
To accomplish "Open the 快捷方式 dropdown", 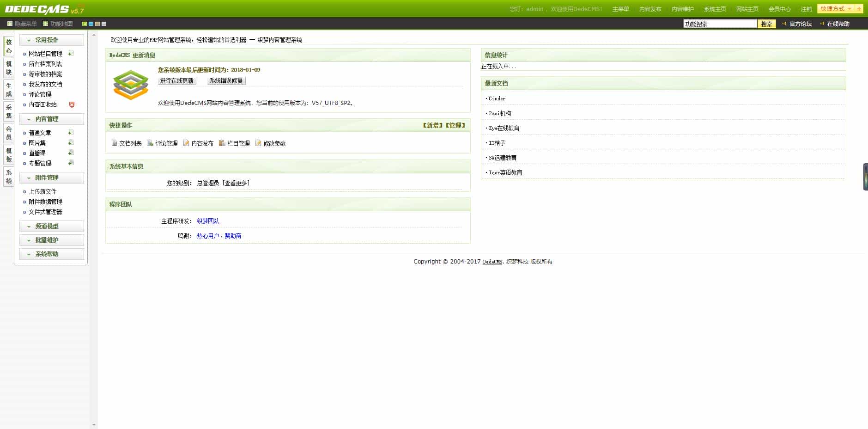I will pyautogui.click(x=836, y=9).
